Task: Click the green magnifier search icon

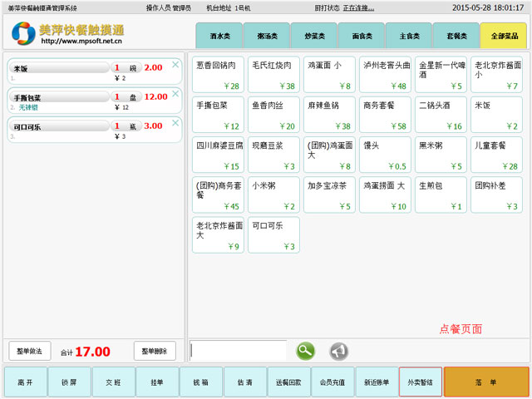Action: pyautogui.click(x=306, y=351)
